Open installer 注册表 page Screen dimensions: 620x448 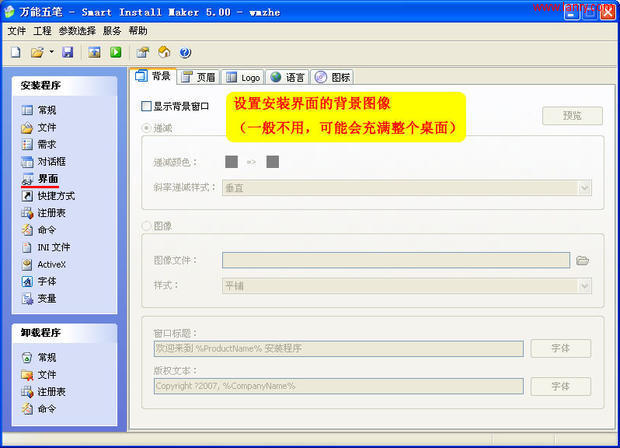click(x=43, y=213)
